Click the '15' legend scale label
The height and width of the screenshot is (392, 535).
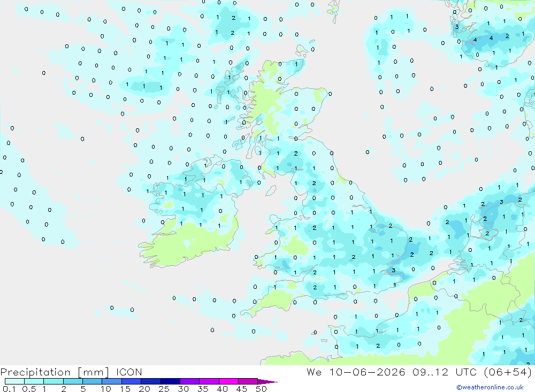click(125, 389)
